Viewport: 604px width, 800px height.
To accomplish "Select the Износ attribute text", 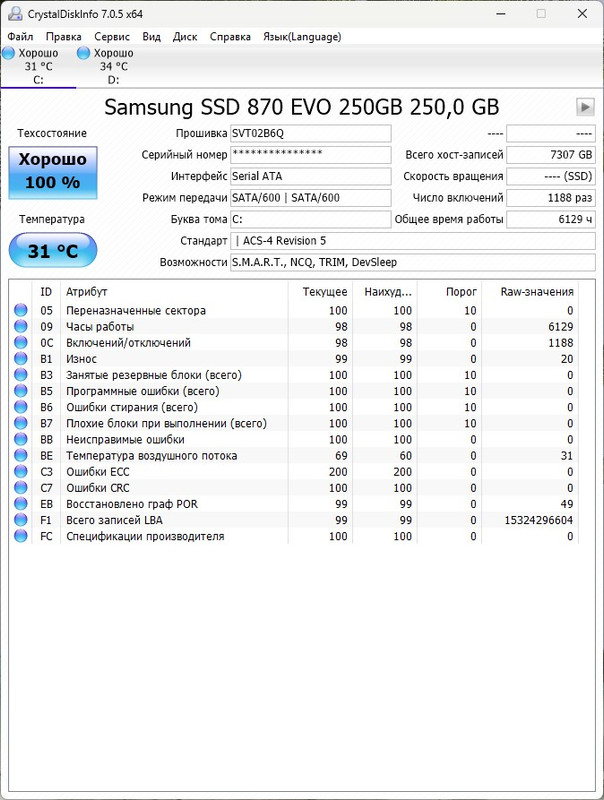I will coord(81,359).
